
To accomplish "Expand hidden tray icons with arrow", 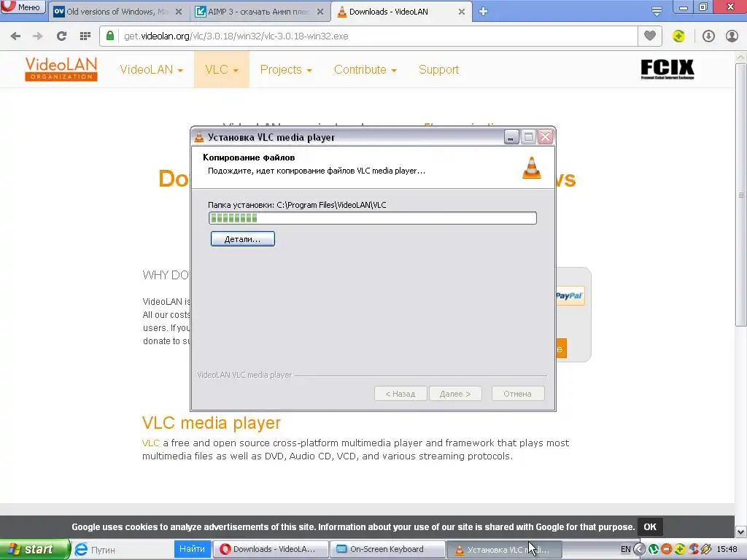I will click(639, 550).
